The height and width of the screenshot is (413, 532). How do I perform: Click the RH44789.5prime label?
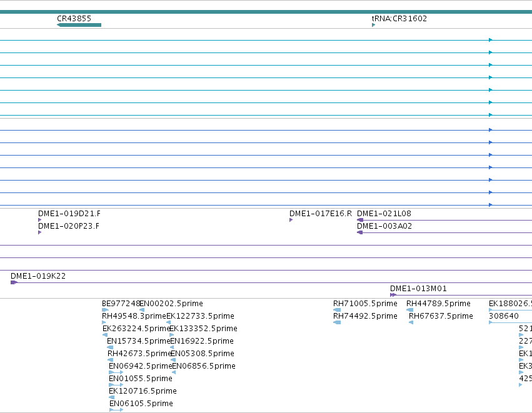pos(438,304)
